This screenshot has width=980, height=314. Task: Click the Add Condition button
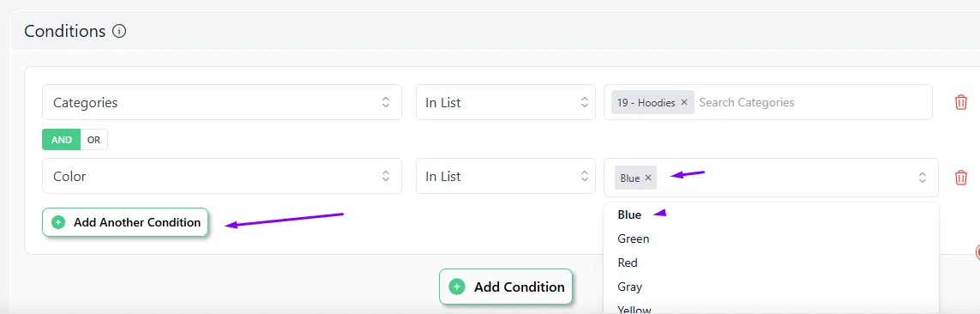coord(506,287)
